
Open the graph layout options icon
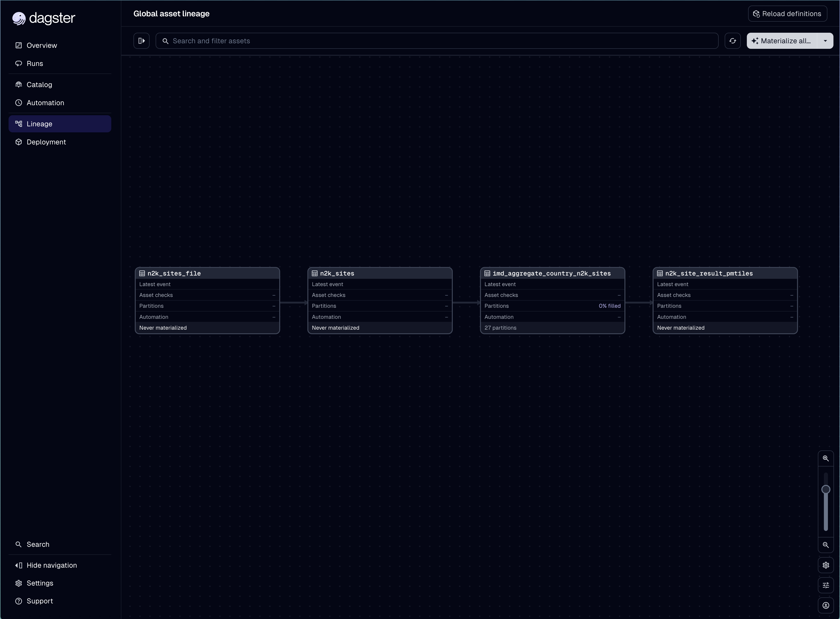(x=825, y=585)
